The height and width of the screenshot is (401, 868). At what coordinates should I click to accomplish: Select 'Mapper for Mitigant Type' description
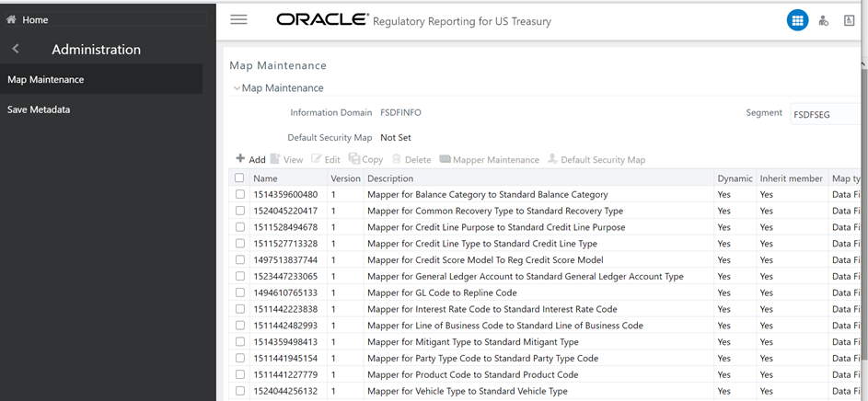pyautogui.click(x=473, y=341)
